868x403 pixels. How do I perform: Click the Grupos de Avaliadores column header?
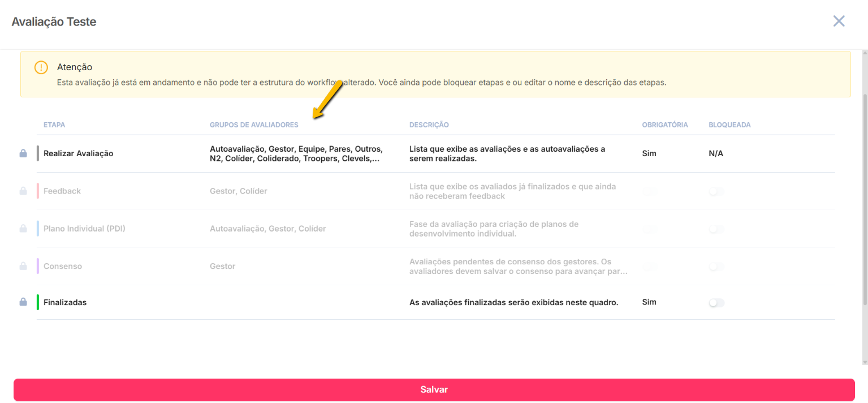pyautogui.click(x=254, y=125)
